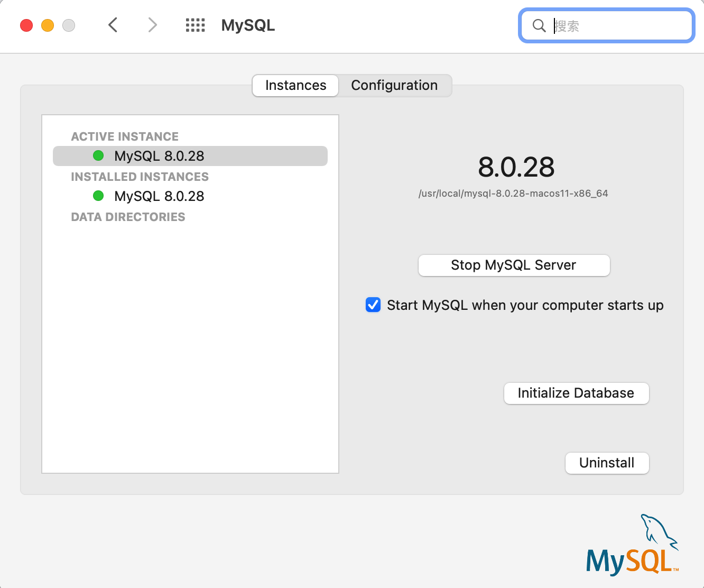Click the Uninstall button
This screenshot has width=704, height=588.
(x=607, y=463)
